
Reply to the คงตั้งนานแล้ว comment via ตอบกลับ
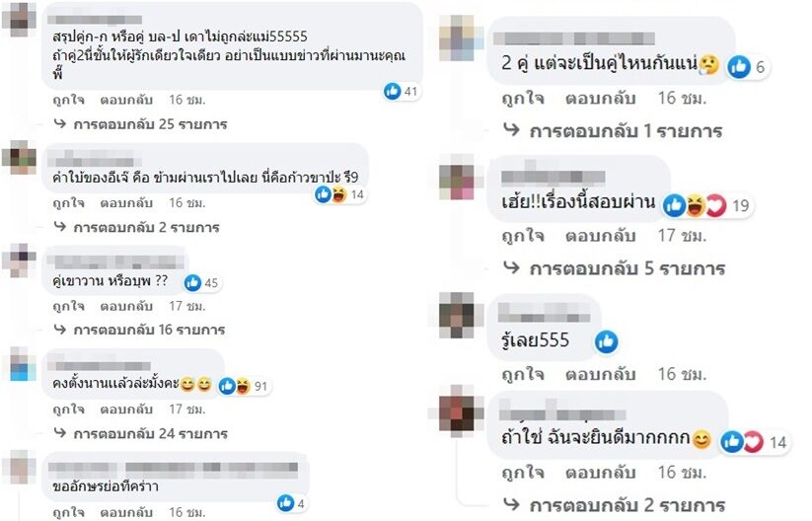tap(126, 409)
